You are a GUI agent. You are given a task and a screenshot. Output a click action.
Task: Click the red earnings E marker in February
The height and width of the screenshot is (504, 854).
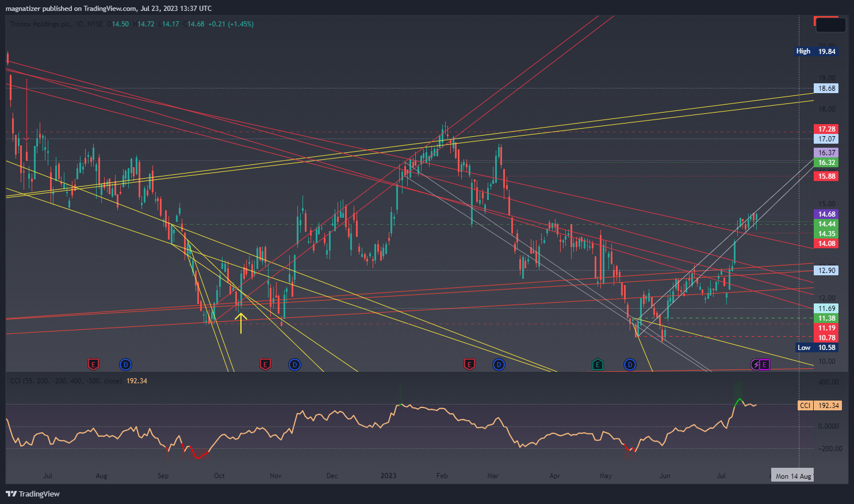pos(469,364)
